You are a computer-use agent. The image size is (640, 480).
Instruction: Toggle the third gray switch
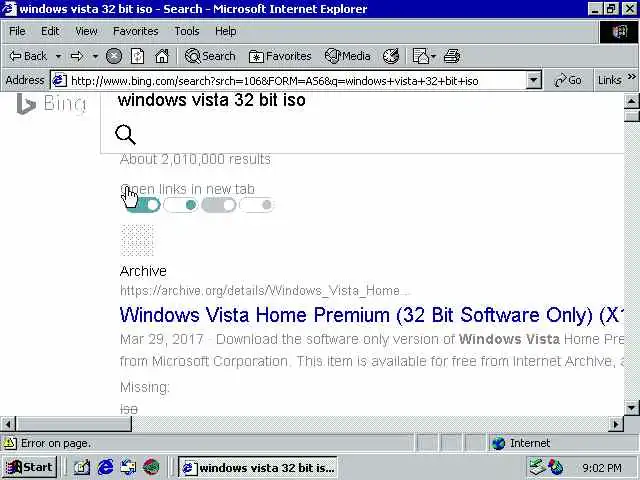[219, 205]
